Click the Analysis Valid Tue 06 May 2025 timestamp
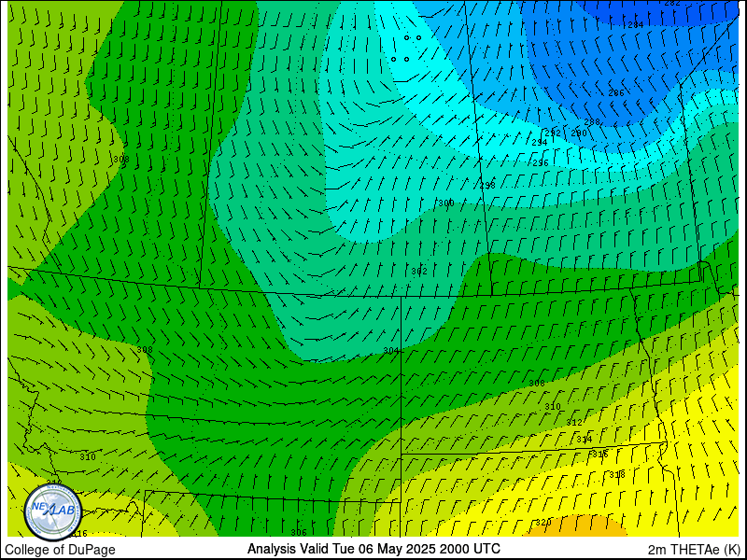This screenshot has height=560, width=747. 373,549
